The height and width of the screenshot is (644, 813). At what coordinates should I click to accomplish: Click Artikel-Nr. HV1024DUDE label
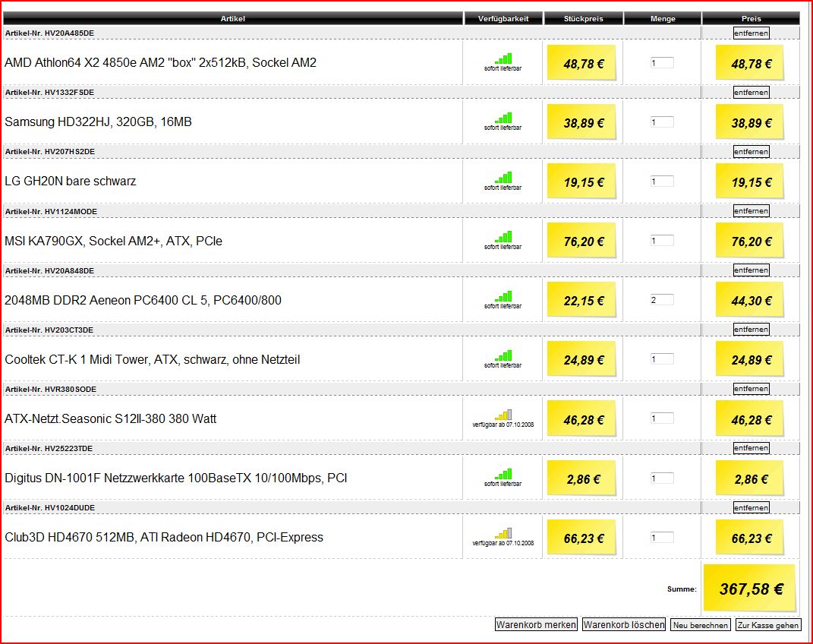[50, 507]
